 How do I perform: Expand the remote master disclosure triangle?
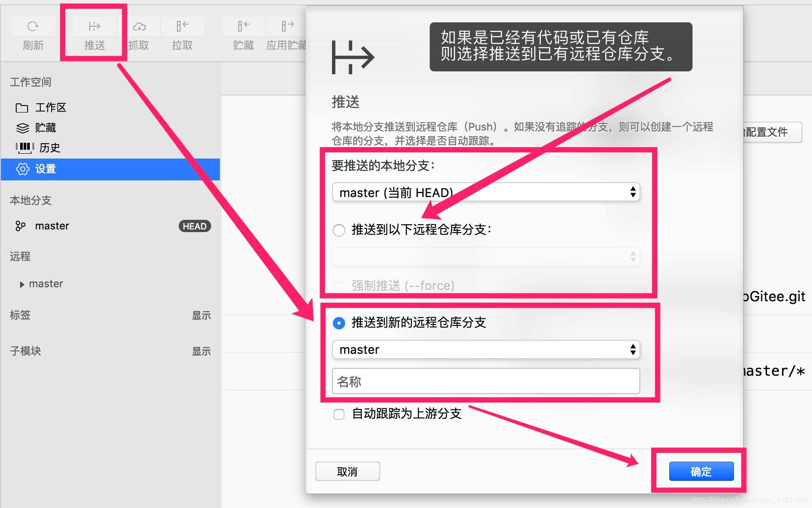(22, 284)
